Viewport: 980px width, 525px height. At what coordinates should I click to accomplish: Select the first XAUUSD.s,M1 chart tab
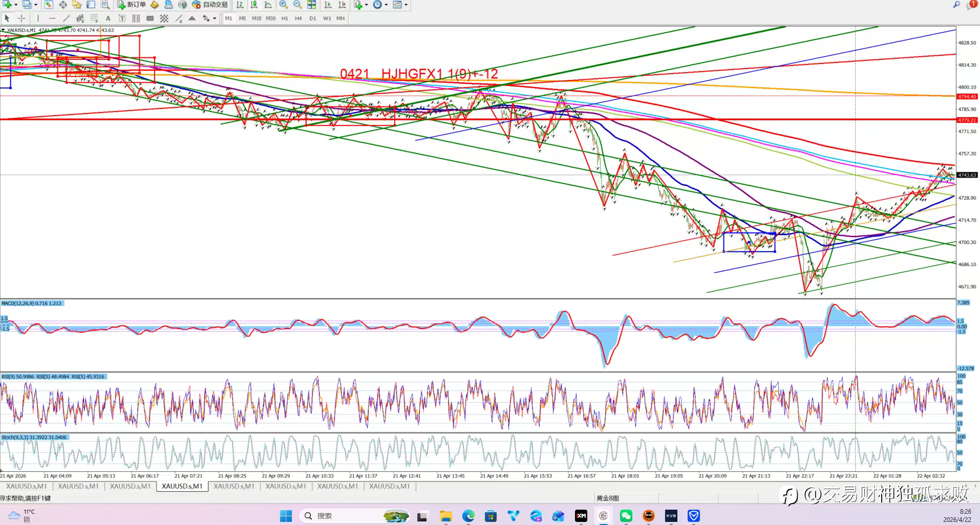click(26, 486)
